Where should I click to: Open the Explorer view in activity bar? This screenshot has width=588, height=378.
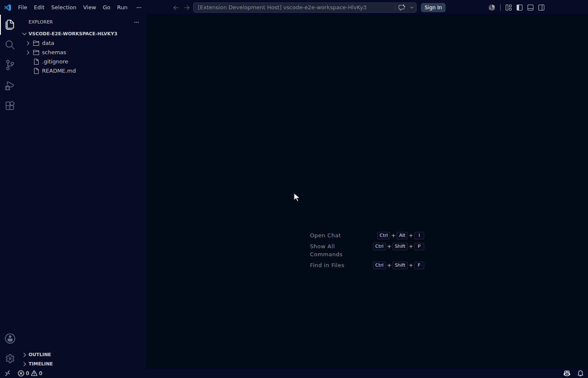10,25
